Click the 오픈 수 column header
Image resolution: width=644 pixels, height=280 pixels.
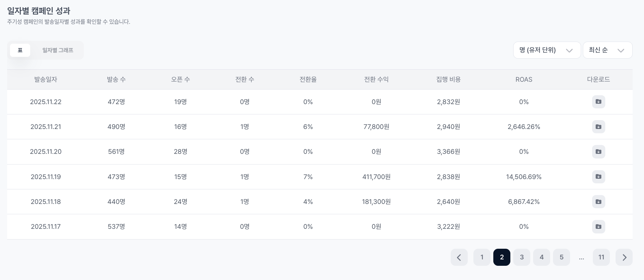coord(181,79)
